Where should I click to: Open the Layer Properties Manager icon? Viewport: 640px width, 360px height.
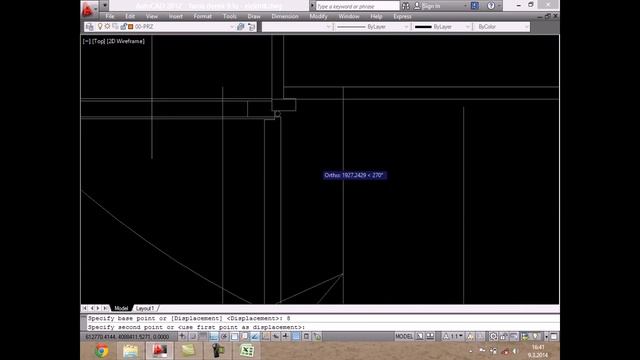coord(90,27)
